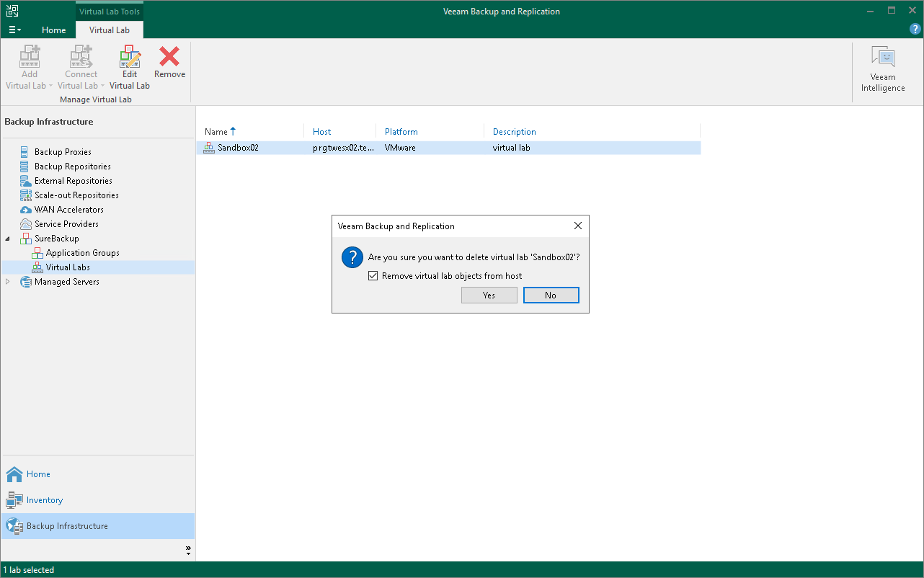
Task: Click the Application Groups icon
Action: tap(37, 252)
